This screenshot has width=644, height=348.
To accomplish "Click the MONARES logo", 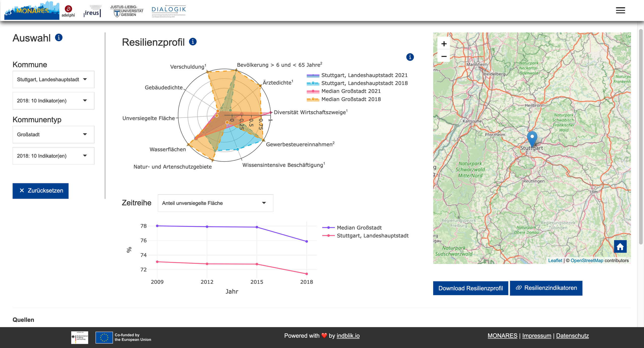I will tap(32, 11).
